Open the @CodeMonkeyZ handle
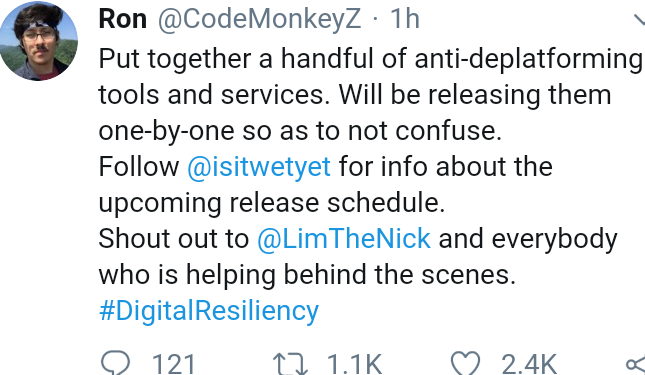This screenshot has height=375, width=645. pyautogui.click(x=260, y=20)
